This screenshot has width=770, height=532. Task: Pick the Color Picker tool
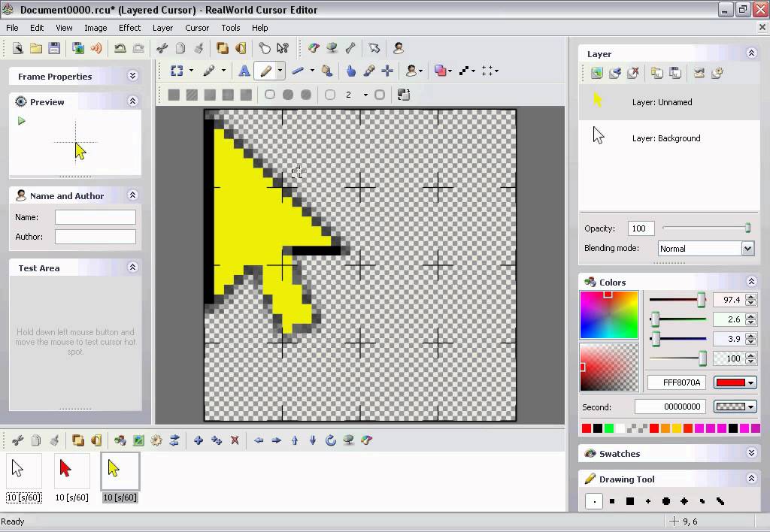[x=368, y=71]
